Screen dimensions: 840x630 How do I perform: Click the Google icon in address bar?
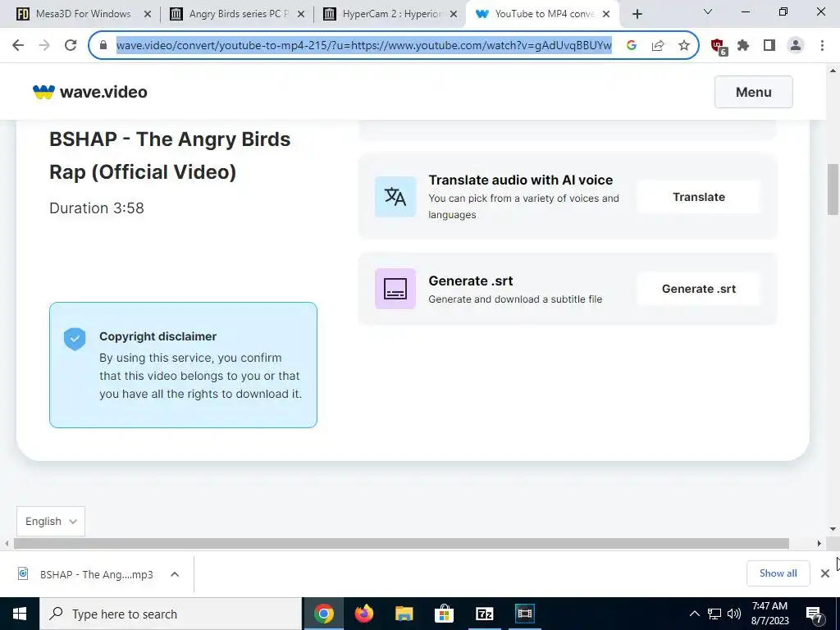click(x=631, y=46)
